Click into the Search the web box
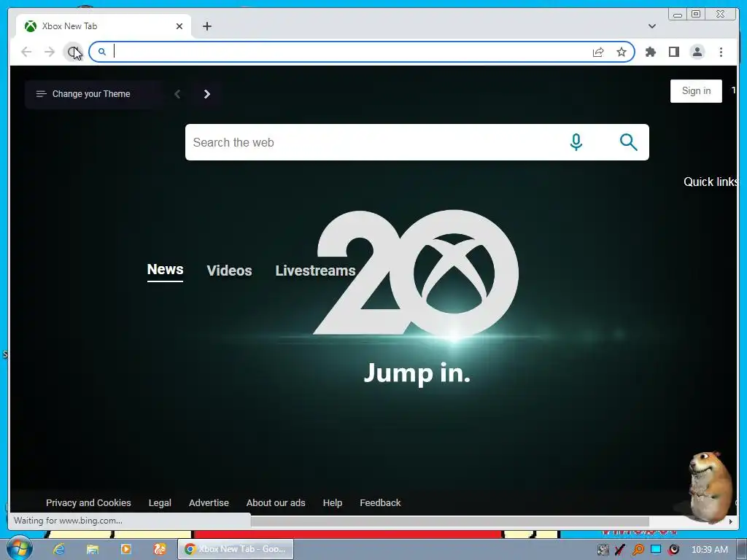Image resolution: width=747 pixels, height=560 pixels. pyautogui.click(x=371, y=142)
